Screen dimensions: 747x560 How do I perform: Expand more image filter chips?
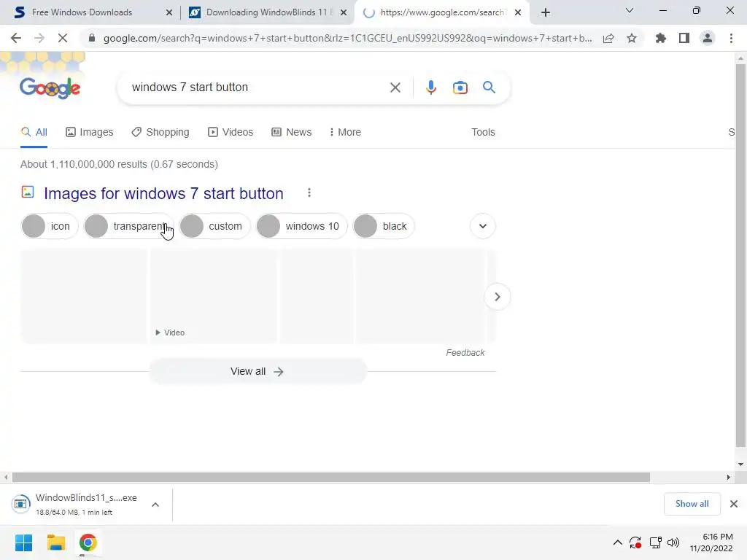tap(483, 226)
